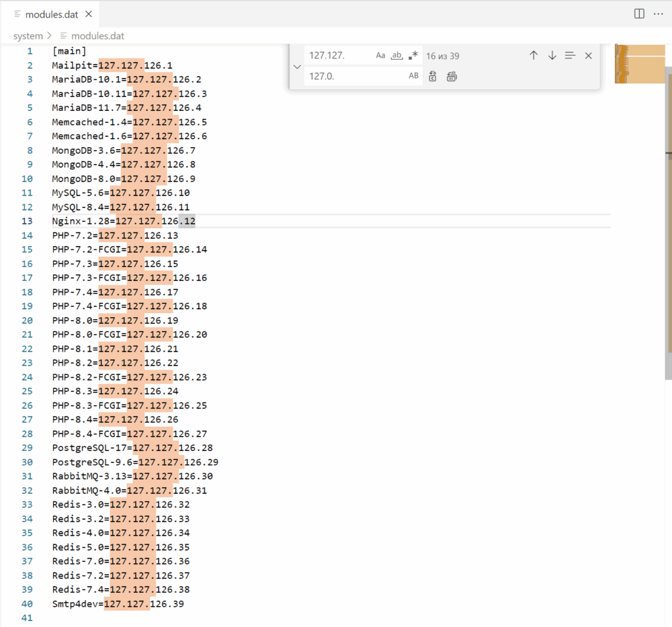Click the Mailpit=127.127.126.1 line
Image resolution: width=672 pixels, height=627 pixels.
click(x=112, y=65)
